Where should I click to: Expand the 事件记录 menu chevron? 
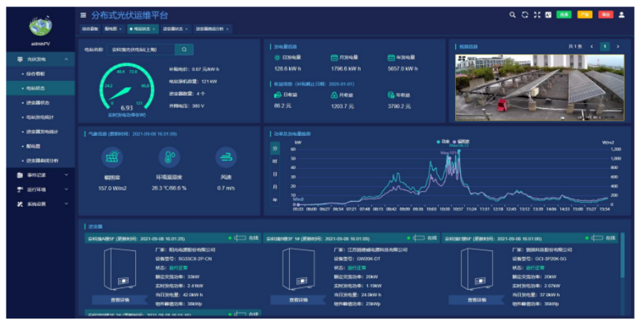click(67, 175)
